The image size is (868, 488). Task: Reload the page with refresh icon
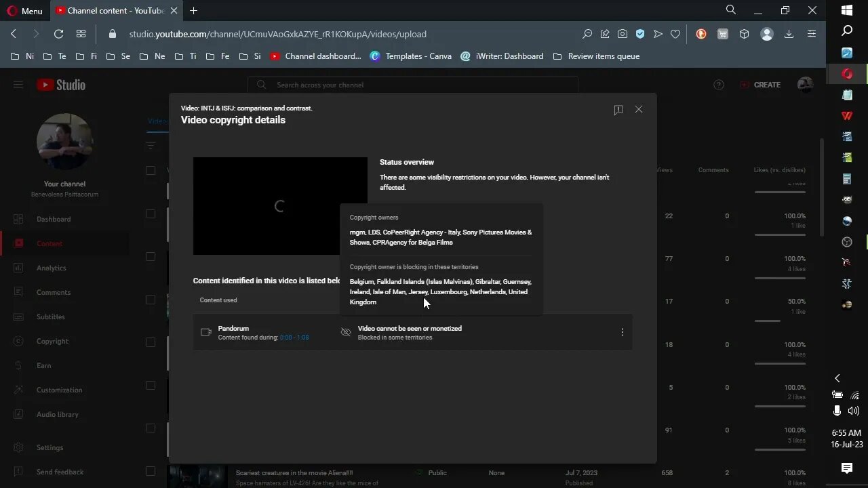(58, 34)
